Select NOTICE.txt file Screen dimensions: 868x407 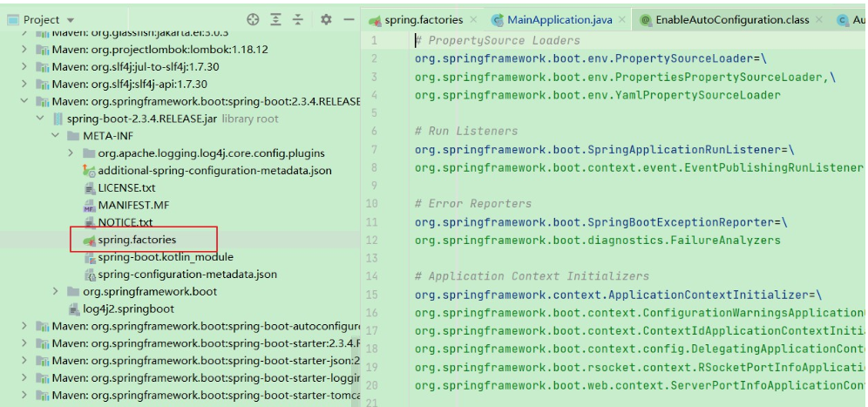pyautogui.click(x=125, y=222)
